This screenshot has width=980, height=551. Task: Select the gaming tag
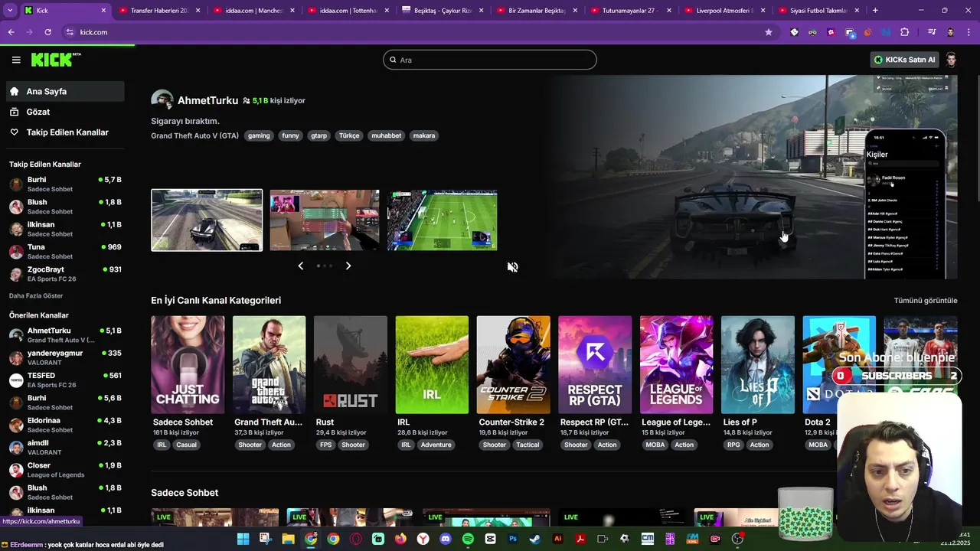tap(259, 135)
